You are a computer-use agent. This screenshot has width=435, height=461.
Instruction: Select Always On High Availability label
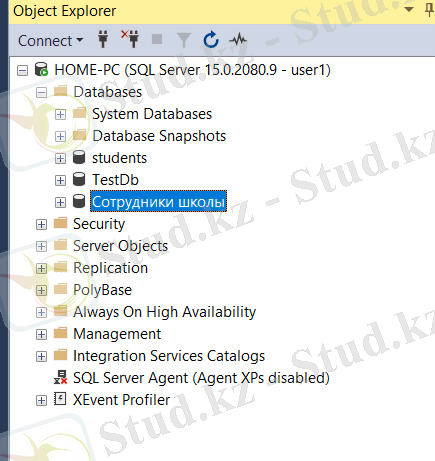(164, 312)
